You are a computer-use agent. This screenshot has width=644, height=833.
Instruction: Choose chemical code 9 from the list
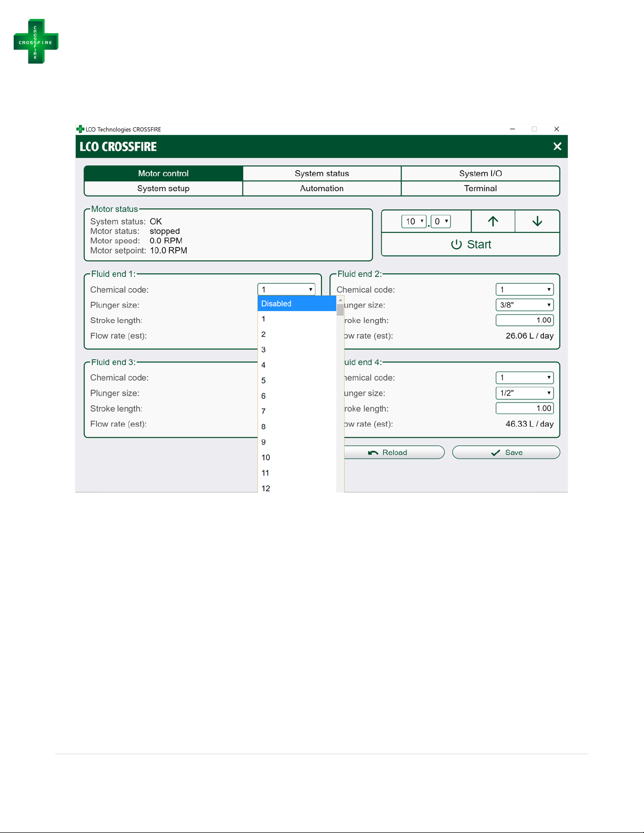pos(297,442)
